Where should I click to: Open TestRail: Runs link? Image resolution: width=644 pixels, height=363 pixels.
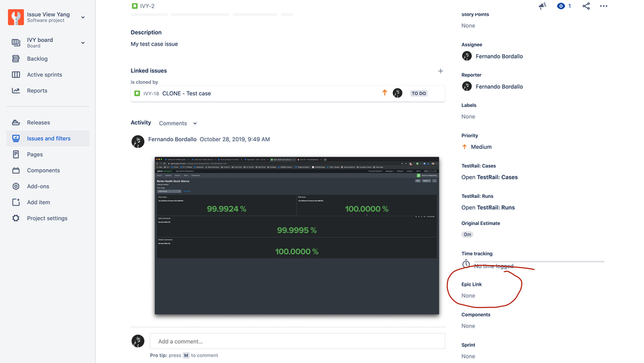click(488, 208)
